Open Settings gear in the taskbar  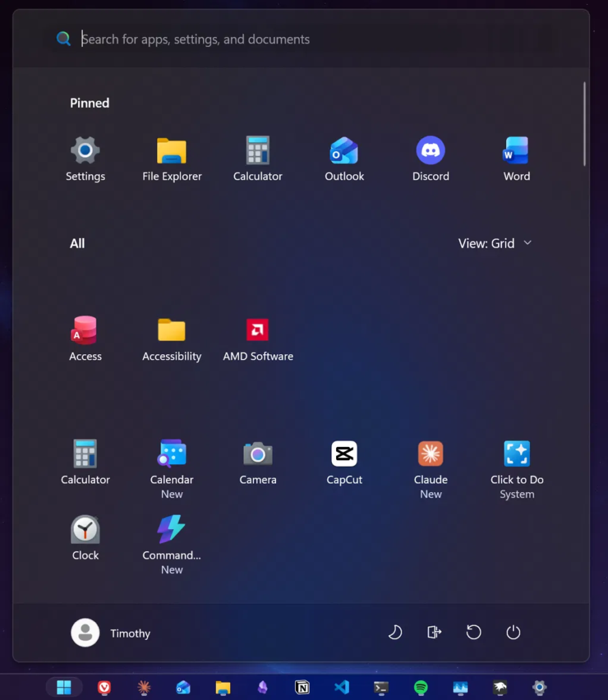pos(539,688)
